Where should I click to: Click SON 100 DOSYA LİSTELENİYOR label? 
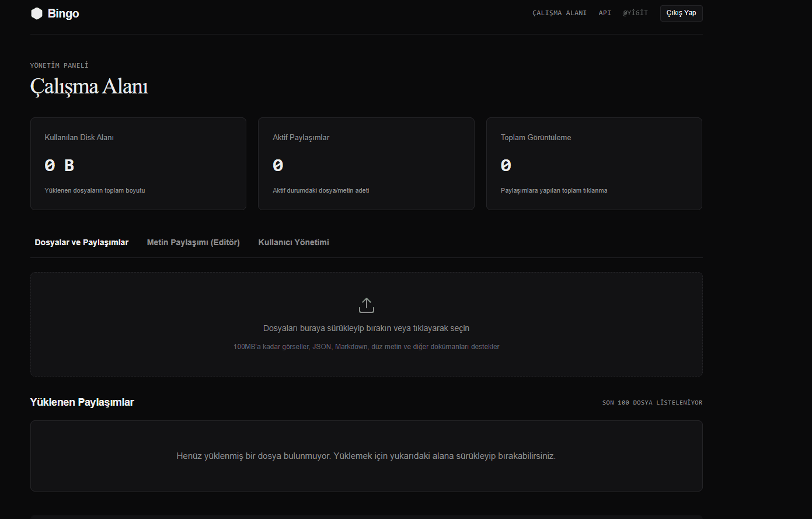coord(652,403)
